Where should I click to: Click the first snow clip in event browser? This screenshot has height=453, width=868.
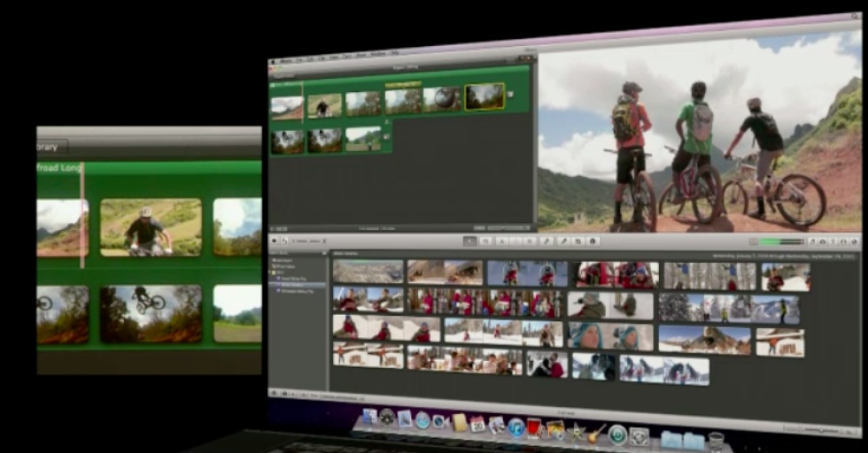tap(368, 272)
